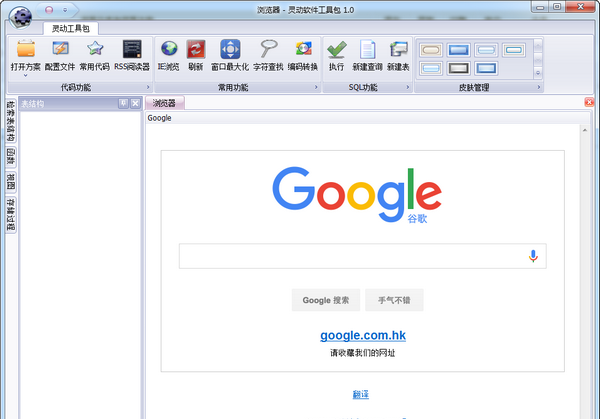Click the pink round quick-access button
The height and width of the screenshot is (419, 600).
[x=49, y=10]
